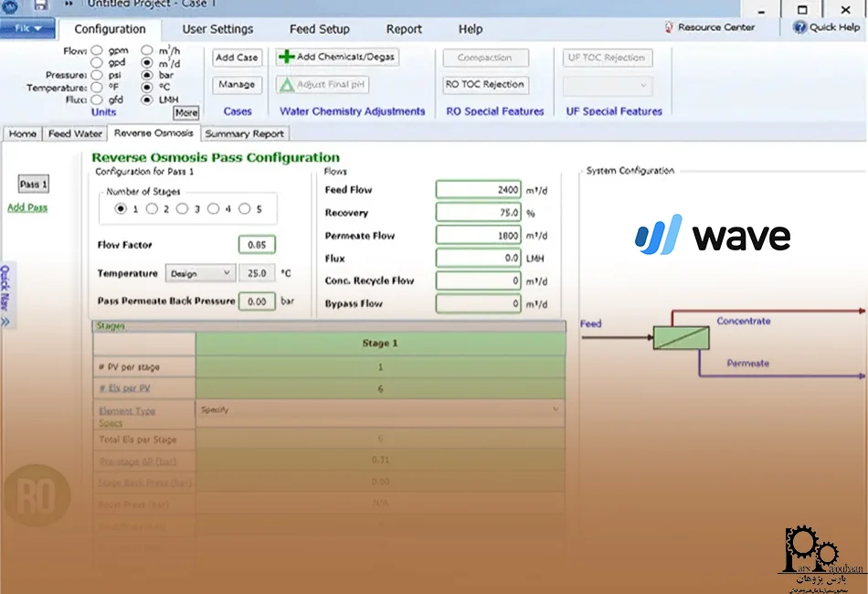Click the Save icon in title bar
The width and height of the screenshot is (868, 594).
(40, 5)
